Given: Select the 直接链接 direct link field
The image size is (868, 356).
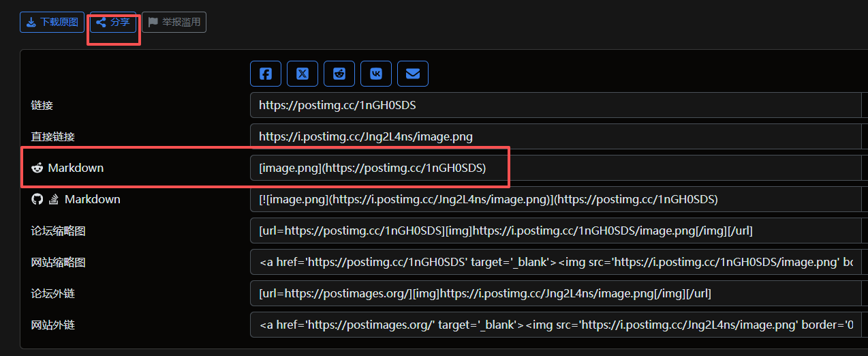Looking at the screenshot, I should [556, 136].
